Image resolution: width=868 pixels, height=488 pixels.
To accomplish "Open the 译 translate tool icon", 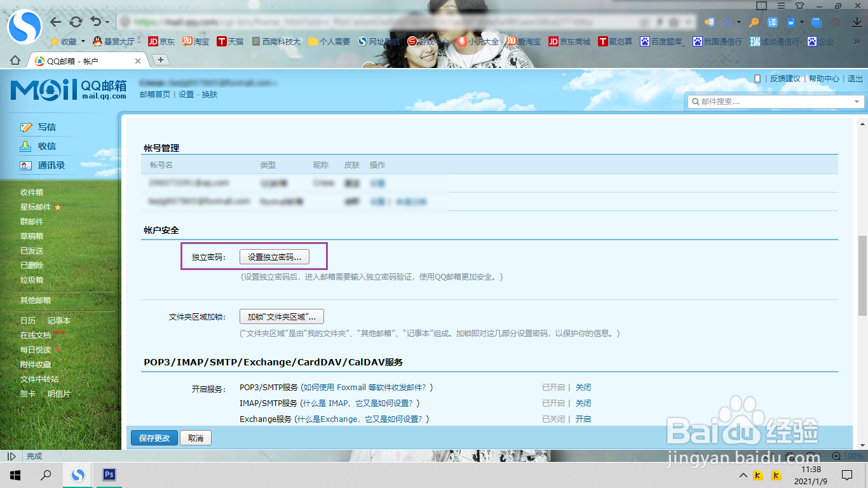I will point(772,22).
